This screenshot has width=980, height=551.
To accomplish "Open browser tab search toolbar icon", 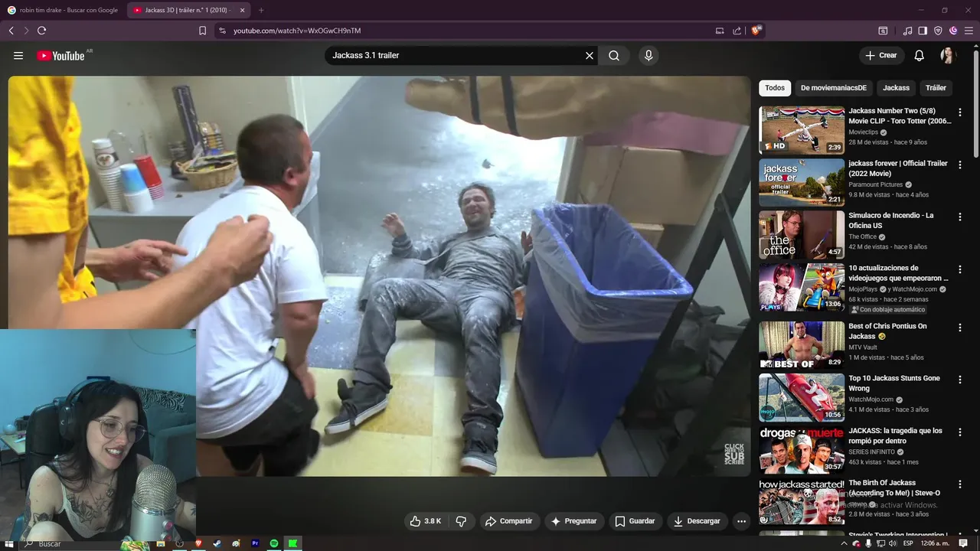I will tap(883, 31).
